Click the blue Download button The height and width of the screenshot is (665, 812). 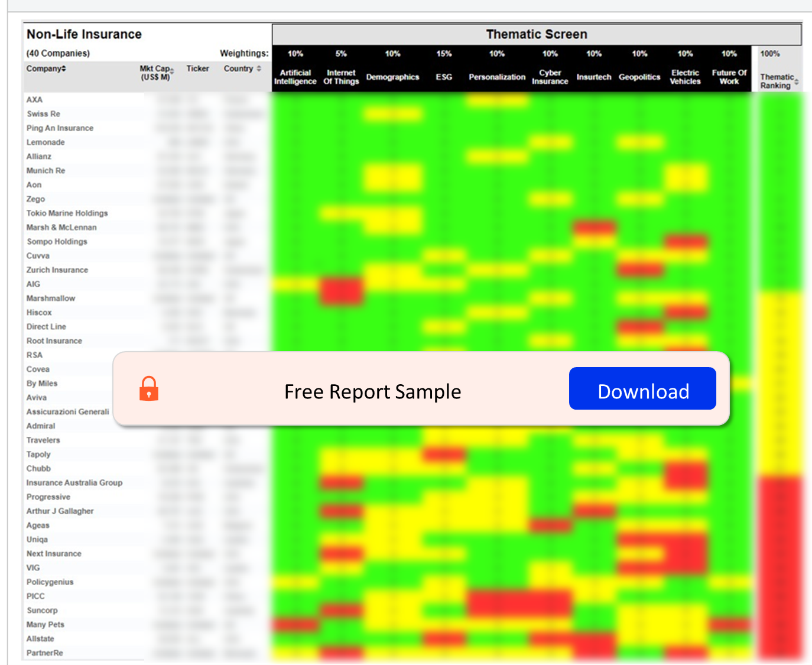642,388
